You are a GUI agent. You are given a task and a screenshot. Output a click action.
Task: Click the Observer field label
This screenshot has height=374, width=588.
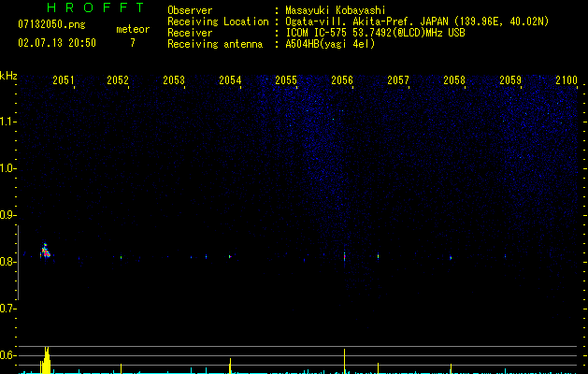point(190,10)
